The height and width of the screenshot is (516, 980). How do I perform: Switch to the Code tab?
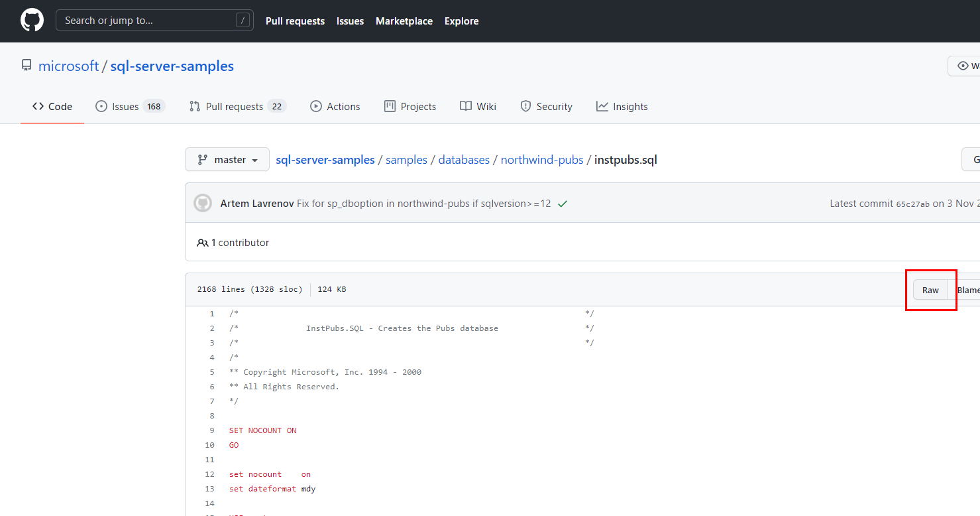(x=52, y=106)
